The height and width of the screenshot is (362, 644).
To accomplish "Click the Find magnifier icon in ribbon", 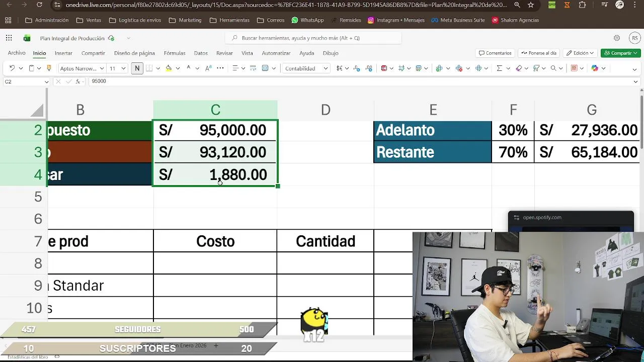I will point(553,68).
